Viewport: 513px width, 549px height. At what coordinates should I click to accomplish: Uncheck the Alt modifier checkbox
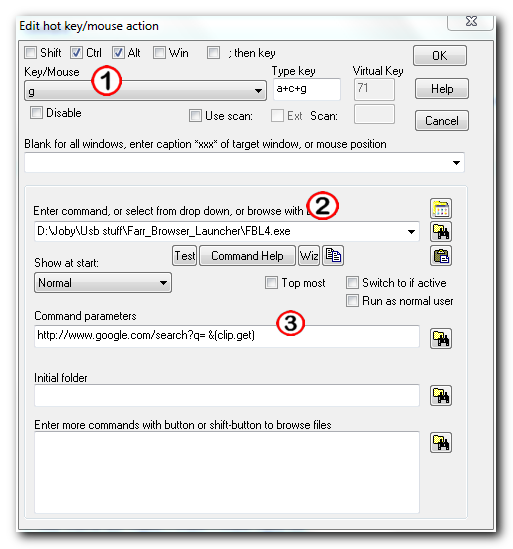[x=118, y=53]
